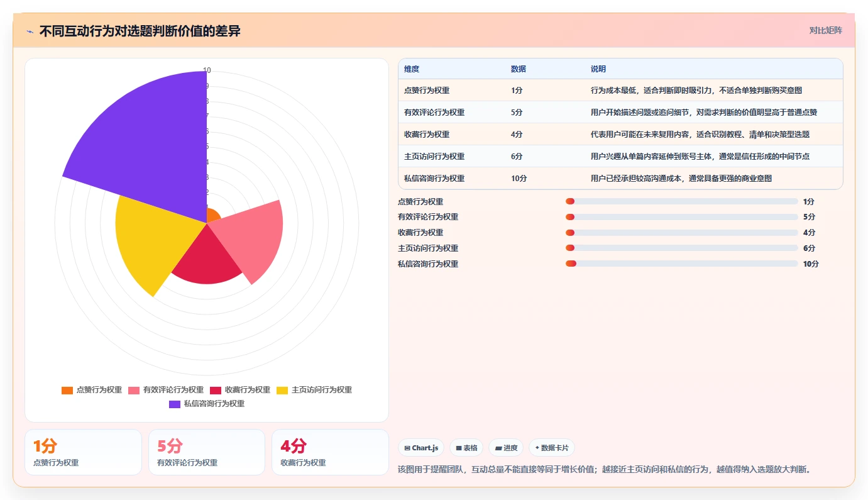
Task: Click the 点赞行为权重 progress bar
Action: [x=682, y=201]
